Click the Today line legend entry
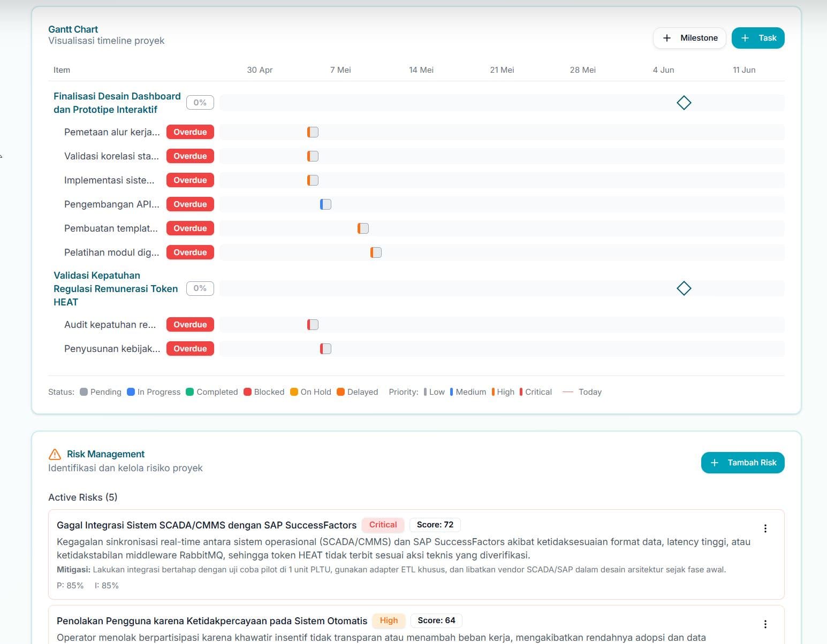This screenshot has height=644, width=827. 582,392
